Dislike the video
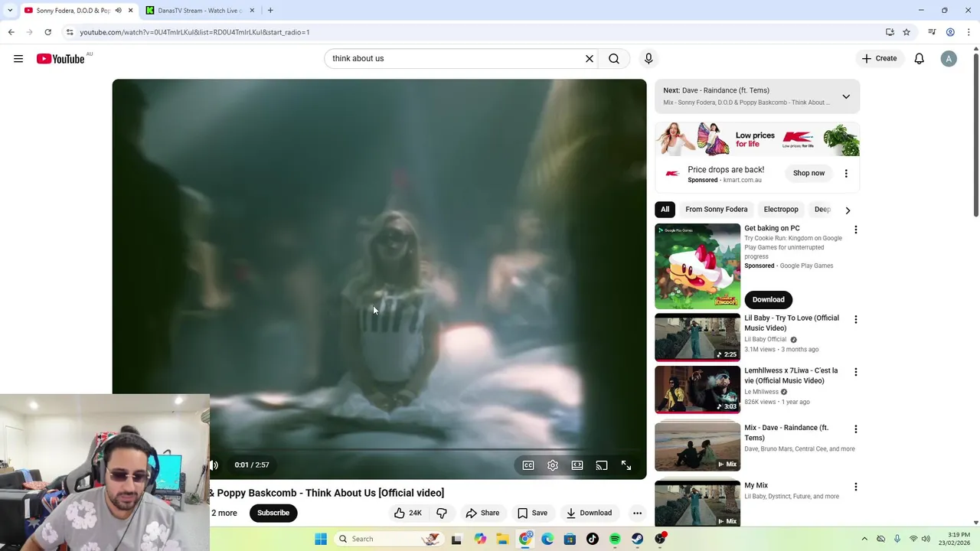980x551 pixels. click(x=442, y=513)
